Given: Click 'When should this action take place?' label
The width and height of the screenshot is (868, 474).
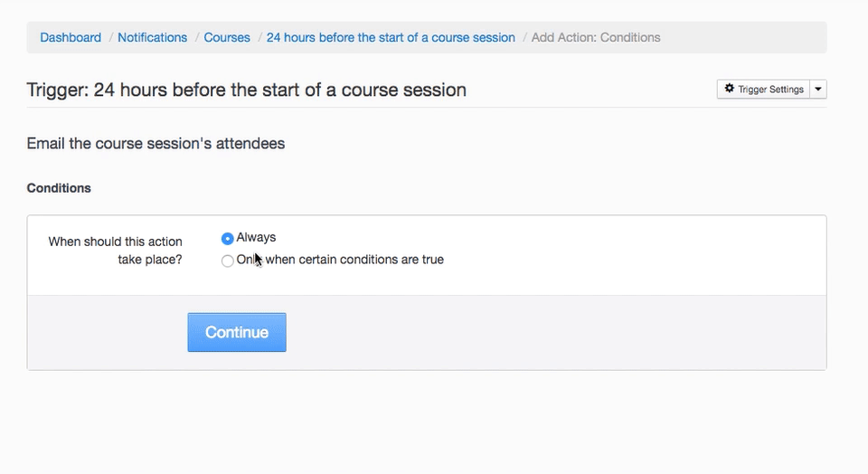Looking at the screenshot, I should pos(115,251).
